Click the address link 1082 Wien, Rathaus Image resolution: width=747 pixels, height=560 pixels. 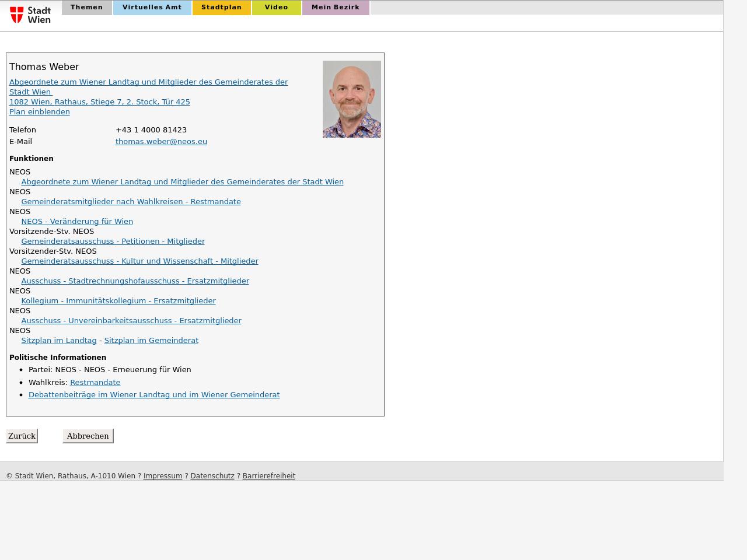pyautogui.click(x=100, y=101)
